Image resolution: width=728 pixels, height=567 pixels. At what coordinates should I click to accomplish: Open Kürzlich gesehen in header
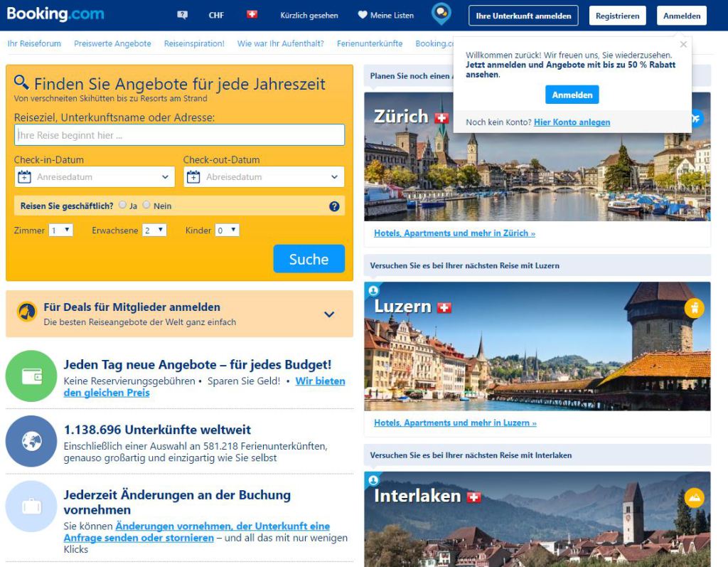coord(309,16)
